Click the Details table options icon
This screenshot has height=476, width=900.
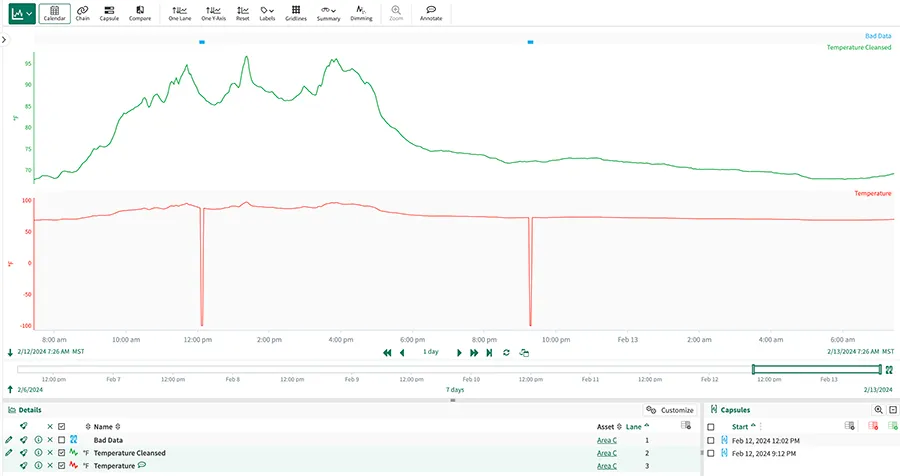[685, 425]
